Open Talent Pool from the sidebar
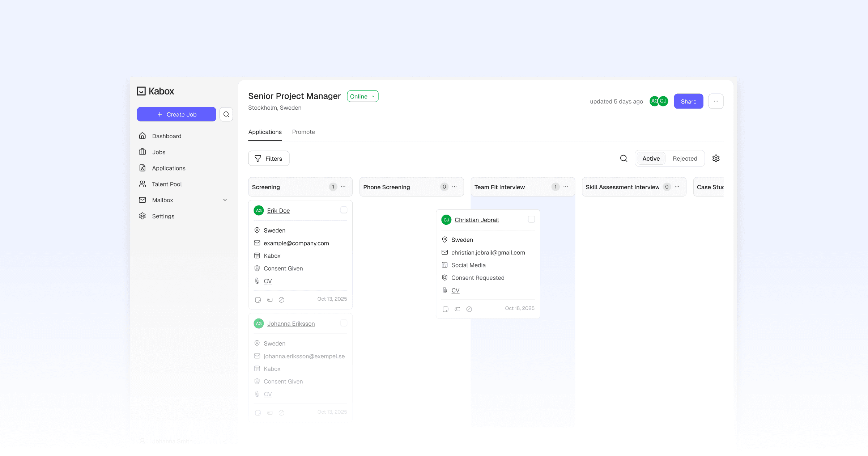Image resolution: width=868 pixels, height=456 pixels. [167, 184]
